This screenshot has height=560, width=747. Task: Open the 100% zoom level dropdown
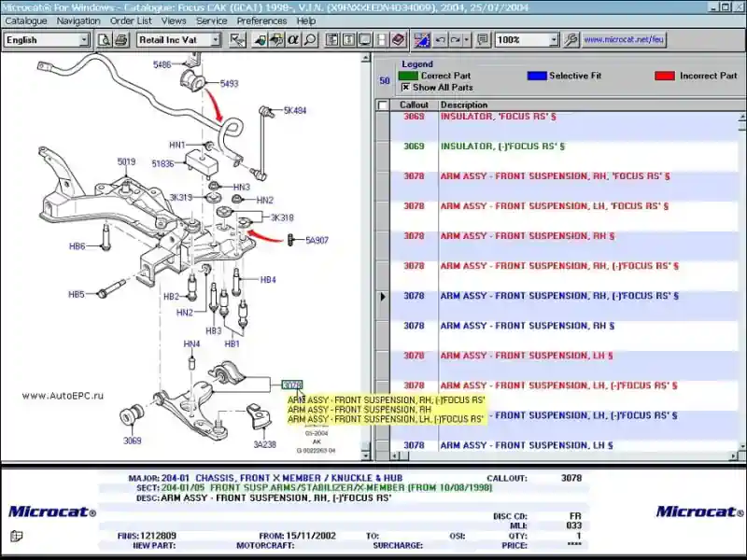pos(553,40)
